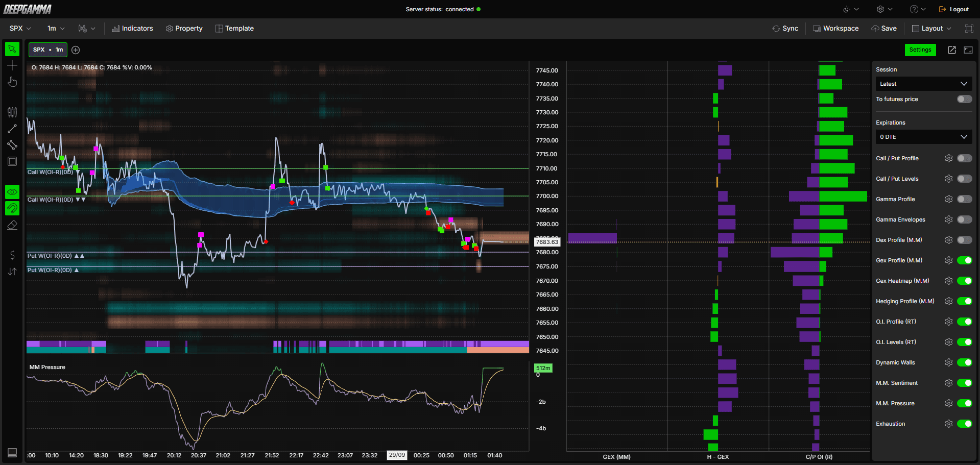Image resolution: width=980 pixels, height=465 pixels.
Task: Open the Template menu
Action: pos(234,29)
